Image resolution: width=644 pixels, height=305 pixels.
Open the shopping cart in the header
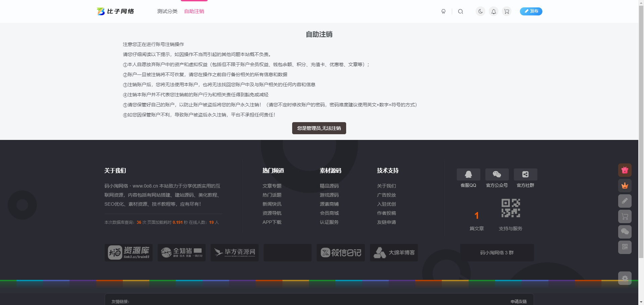(x=506, y=11)
